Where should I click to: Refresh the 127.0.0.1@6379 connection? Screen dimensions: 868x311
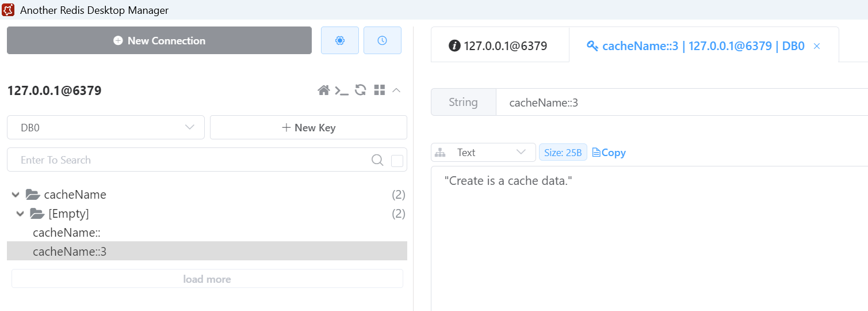(x=361, y=90)
